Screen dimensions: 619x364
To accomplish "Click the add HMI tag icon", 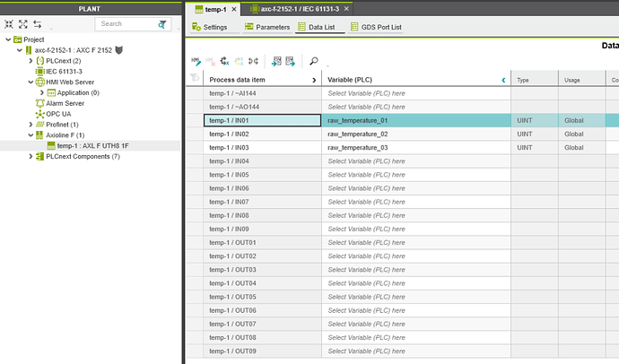I will [x=196, y=61].
